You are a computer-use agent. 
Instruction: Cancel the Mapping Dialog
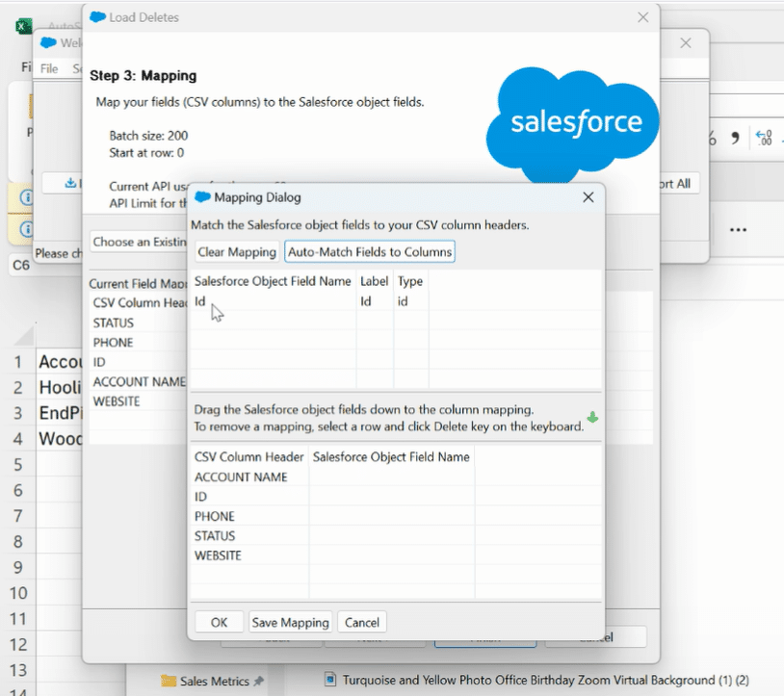click(x=362, y=622)
